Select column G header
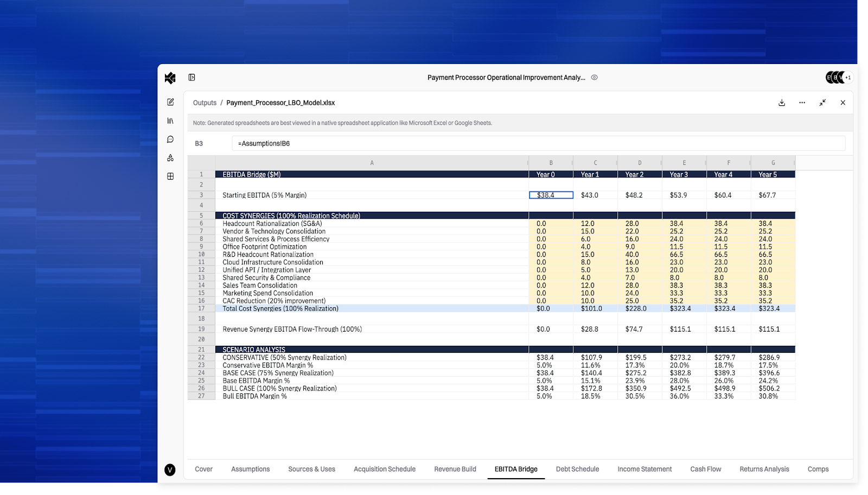Screen dimensions: 868x495 pos(773,163)
